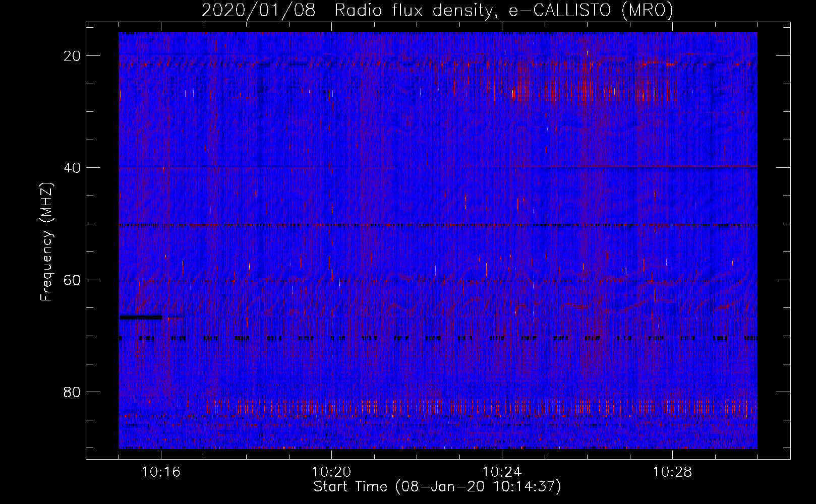Click the '10:24' time tick label
Viewport: 816px width, 504px height.
[502, 472]
